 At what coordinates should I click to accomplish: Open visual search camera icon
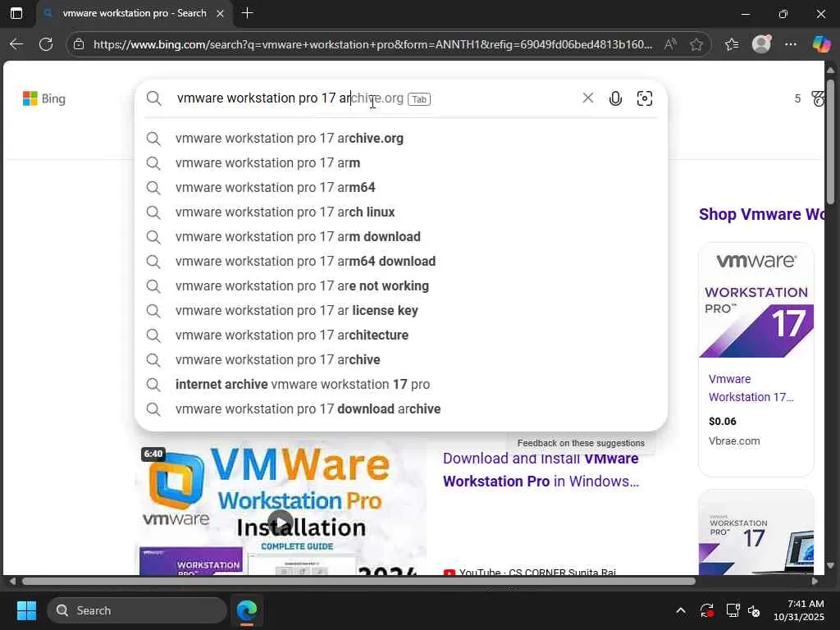pos(645,98)
